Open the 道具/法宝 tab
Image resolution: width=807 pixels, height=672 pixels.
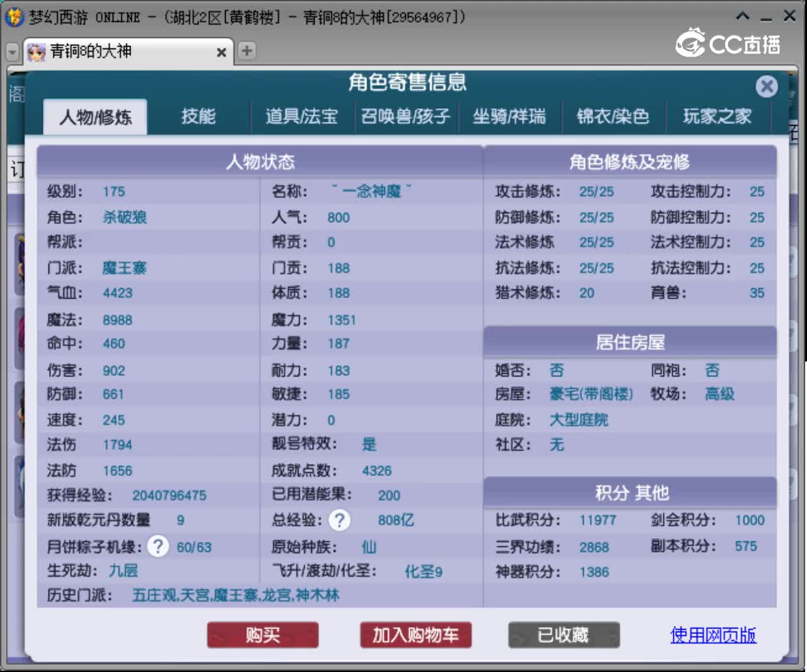(x=302, y=117)
